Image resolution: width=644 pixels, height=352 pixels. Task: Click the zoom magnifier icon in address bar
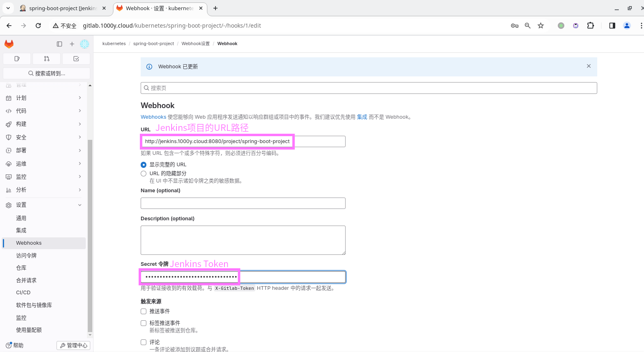[x=528, y=26]
